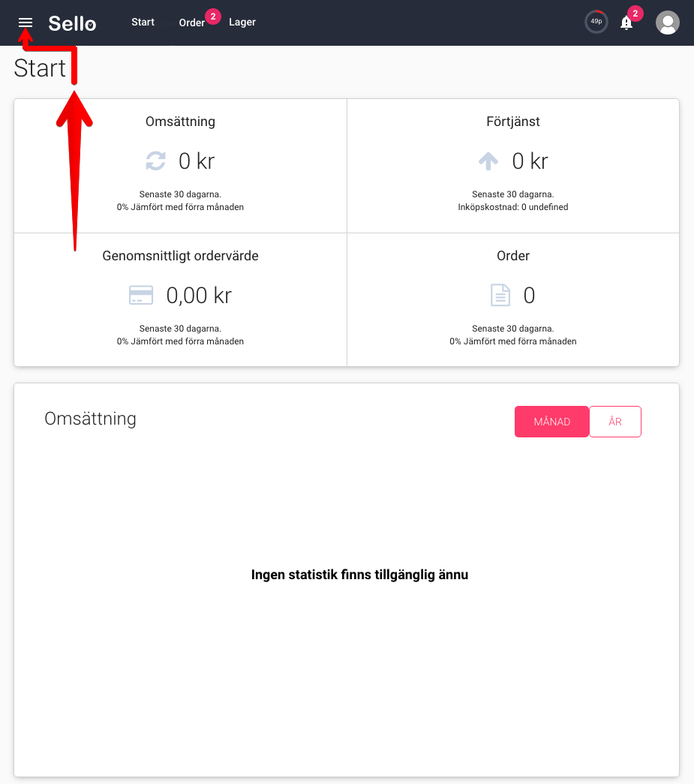This screenshot has height=784, width=694.
Task: Click the Omsättning 0 kr card
Action: pos(181,166)
